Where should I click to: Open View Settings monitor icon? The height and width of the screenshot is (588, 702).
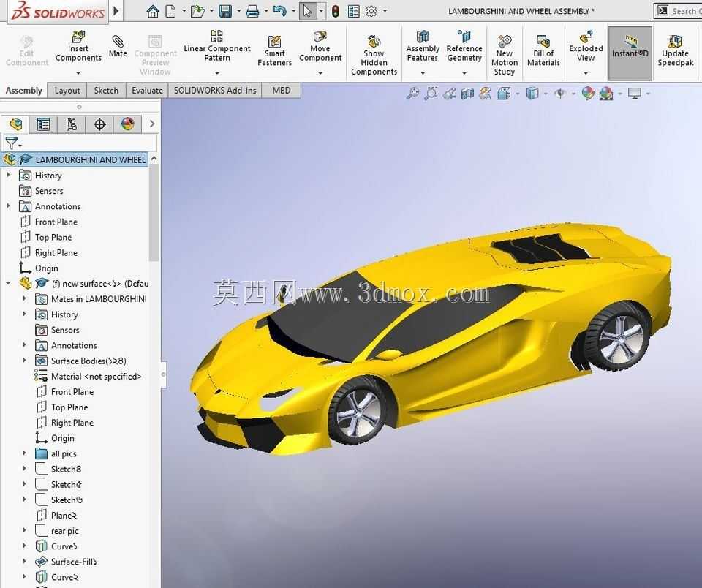(635, 94)
